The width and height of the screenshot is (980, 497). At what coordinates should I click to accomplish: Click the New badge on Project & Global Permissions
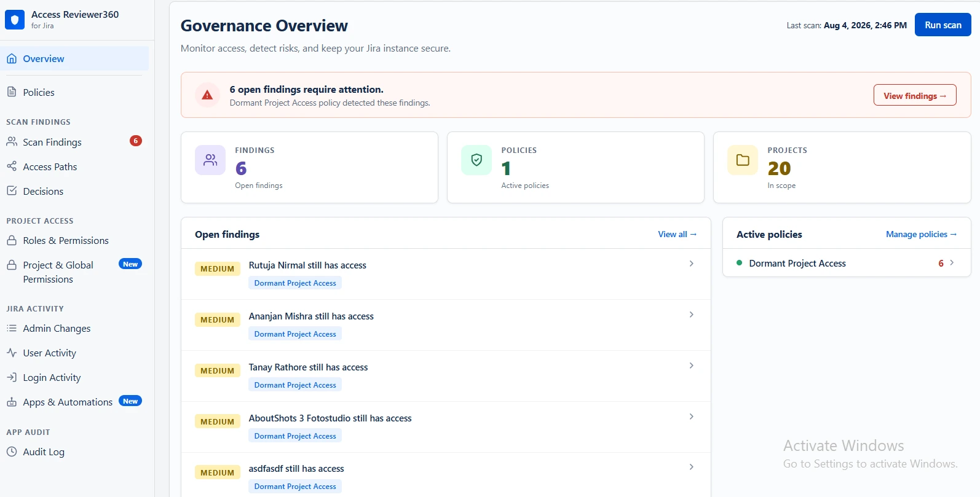(130, 264)
